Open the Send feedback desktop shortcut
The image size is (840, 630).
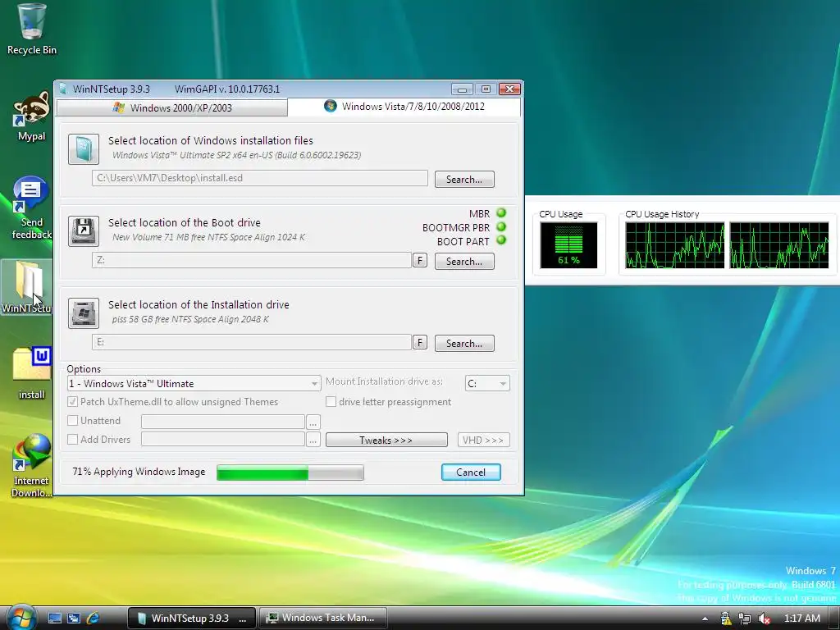pos(31,208)
